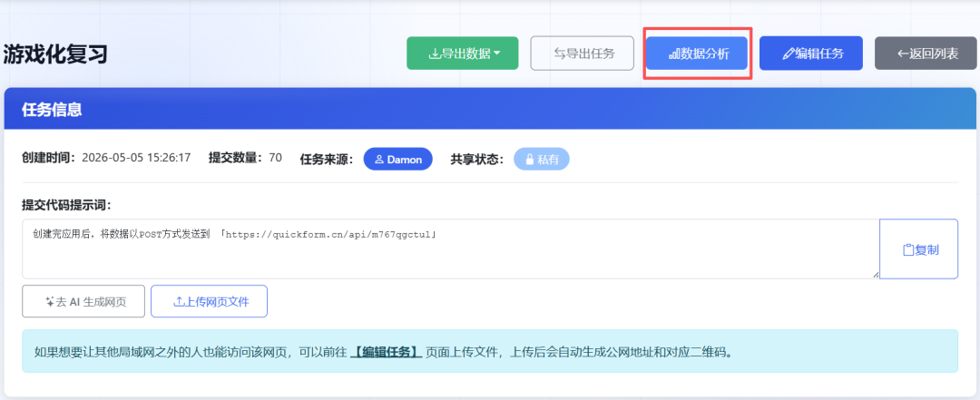Click the 私有 sharing status badge
This screenshot has width=980, height=400.
(541, 160)
